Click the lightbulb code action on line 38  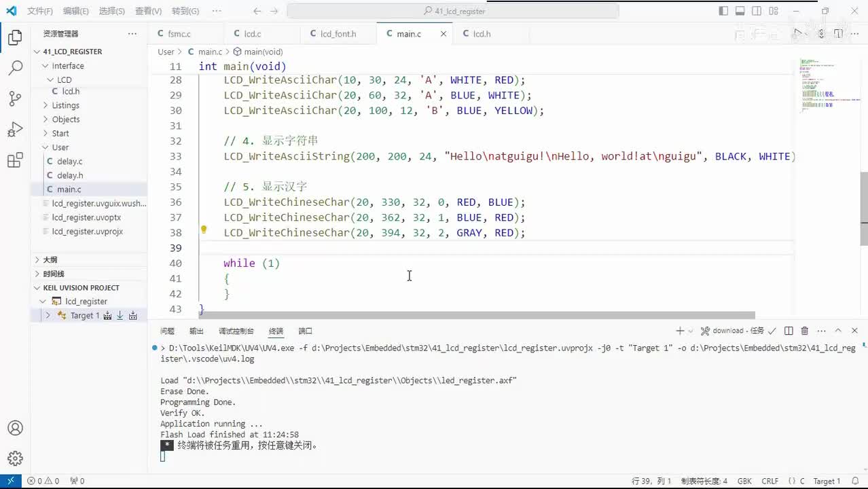(203, 230)
